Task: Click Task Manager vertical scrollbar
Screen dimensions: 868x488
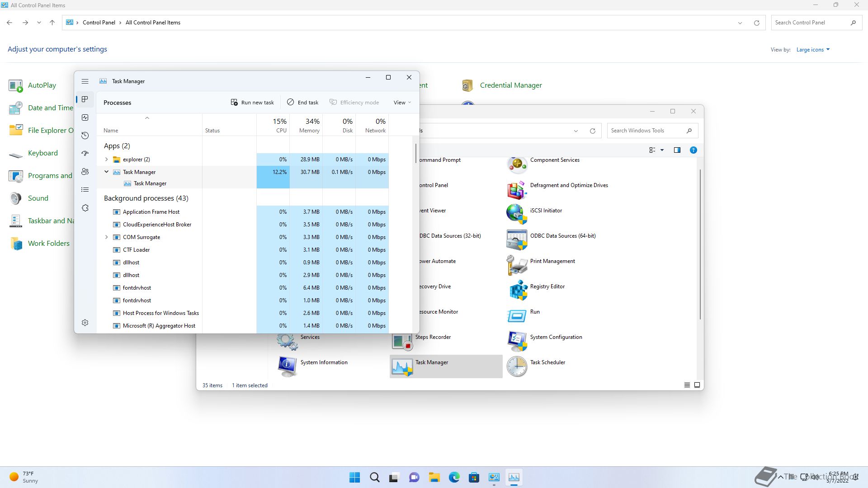Action: tap(415, 154)
